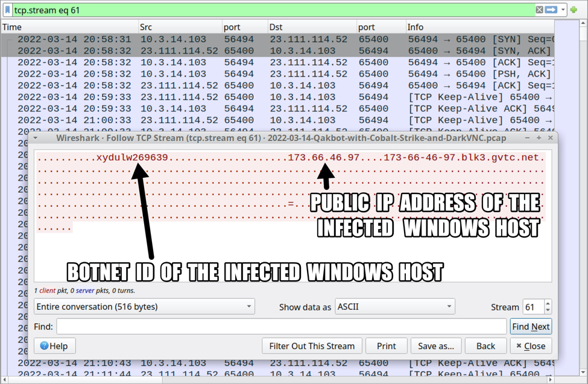Open the filter history dropdown arrow
588x384 pixels.
click(563, 10)
